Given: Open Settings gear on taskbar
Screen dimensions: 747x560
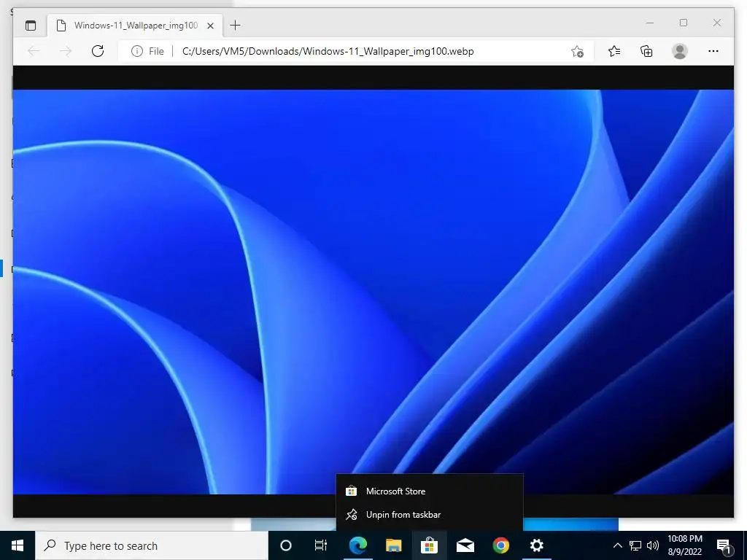Looking at the screenshot, I should point(536,545).
